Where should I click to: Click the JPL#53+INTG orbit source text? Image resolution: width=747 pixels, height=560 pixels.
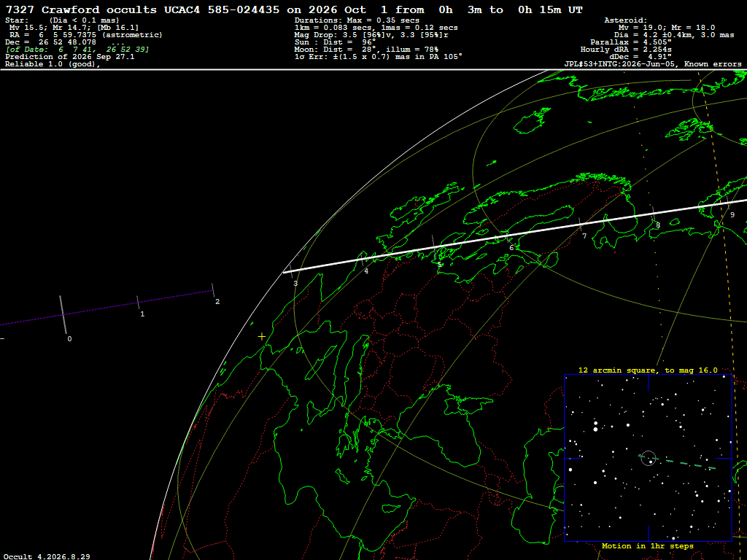point(619,64)
